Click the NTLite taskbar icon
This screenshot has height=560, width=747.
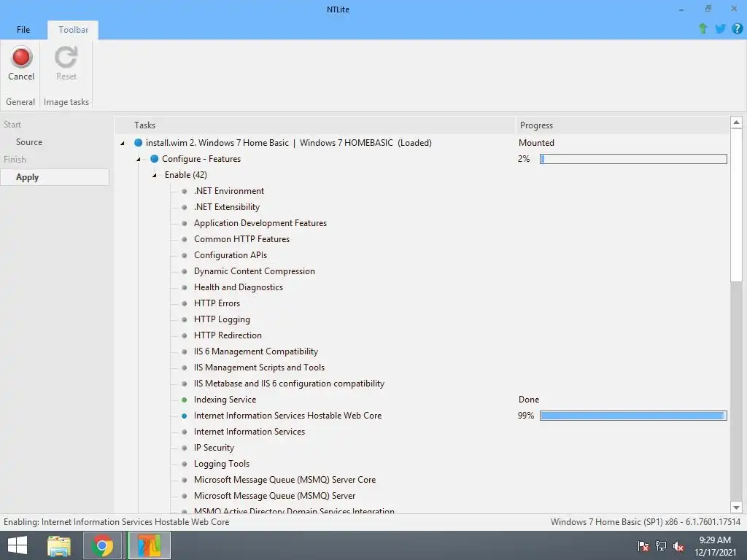pyautogui.click(x=149, y=545)
